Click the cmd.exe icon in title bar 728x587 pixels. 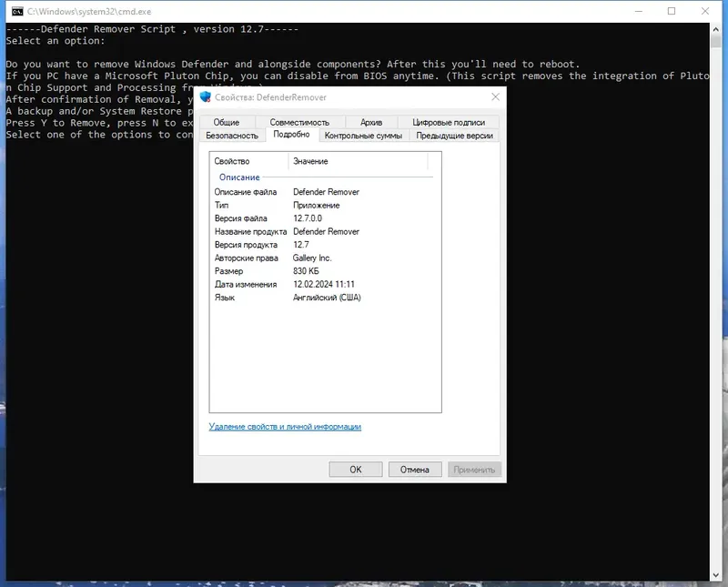point(17,11)
